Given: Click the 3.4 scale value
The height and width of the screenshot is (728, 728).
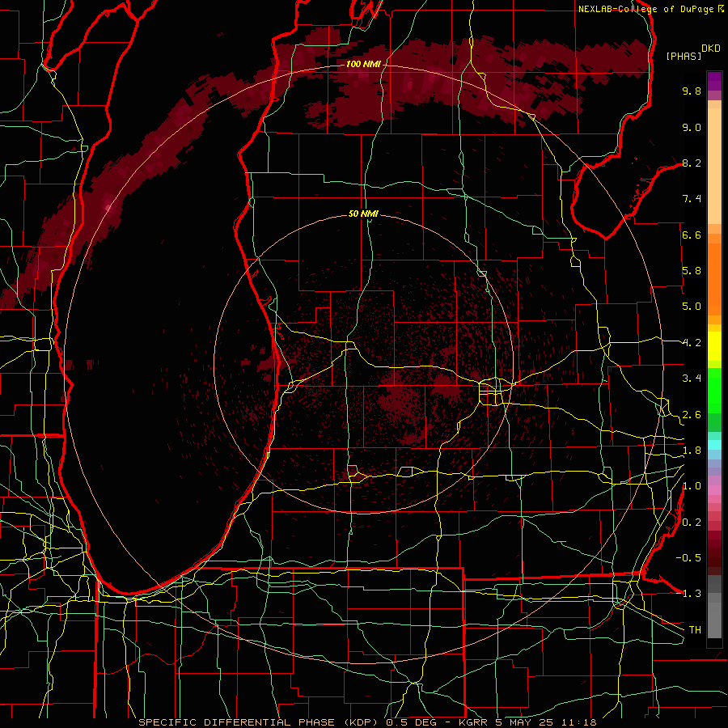Looking at the screenshot, I should pos(692,379).
